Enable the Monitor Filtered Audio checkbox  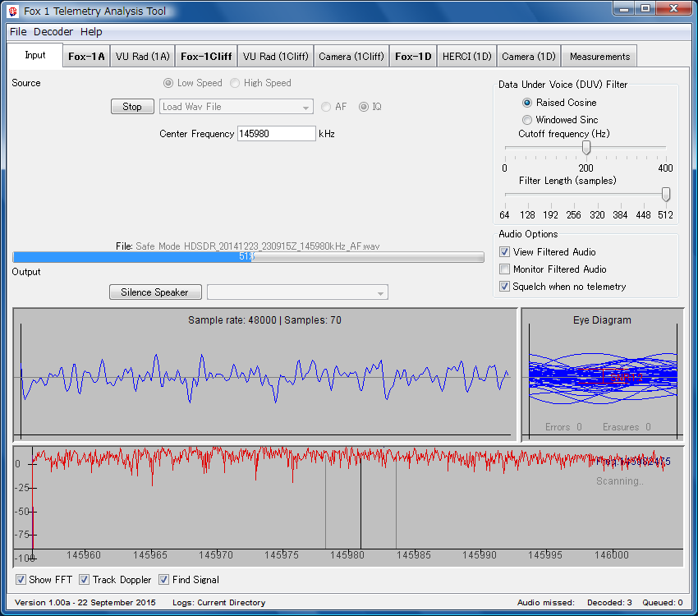(x=504, y=269)
